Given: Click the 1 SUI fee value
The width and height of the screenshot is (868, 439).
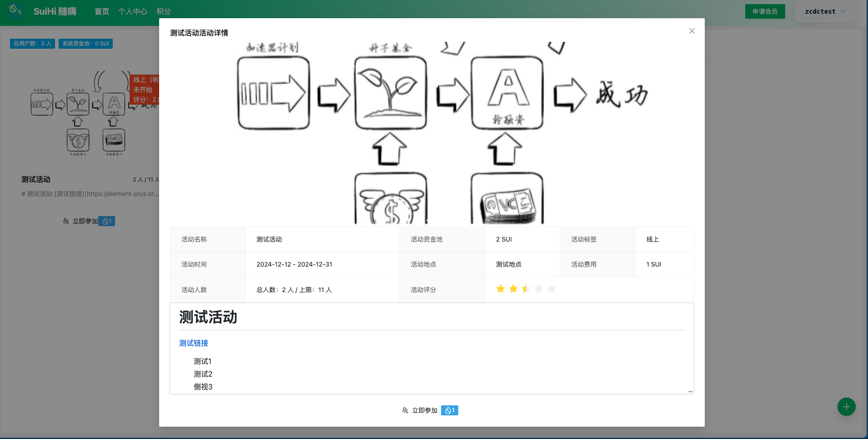Looking at the screenshot, I should (654, 264).
